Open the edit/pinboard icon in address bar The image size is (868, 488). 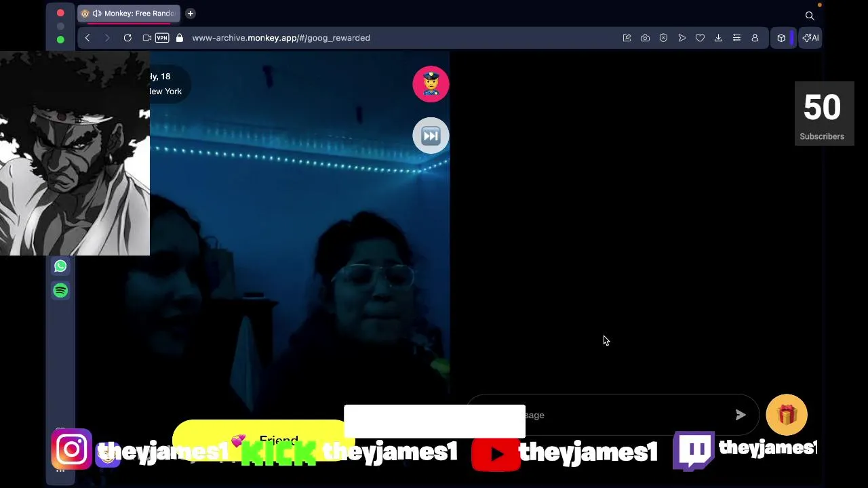click(x=627, y=38)
